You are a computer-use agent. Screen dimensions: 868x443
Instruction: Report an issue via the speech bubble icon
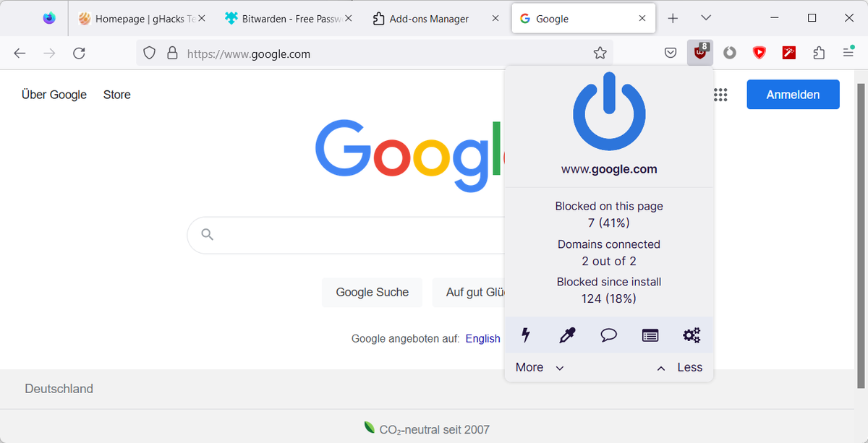tap(608, 335)
